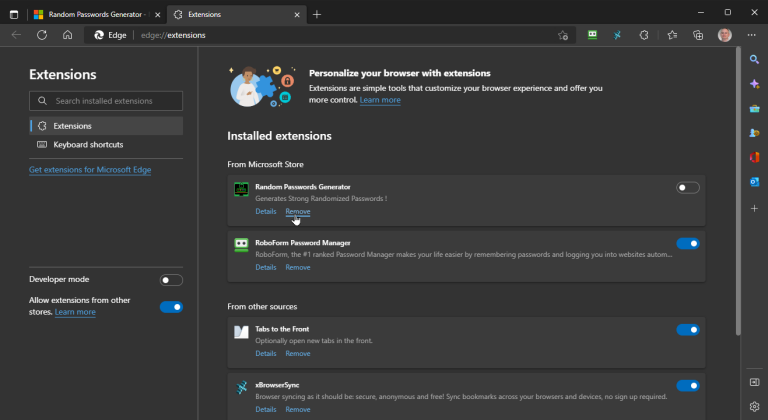Screen dimensions: 768x420
Task: Add this page to favorites star icon
Action: point(563,35)
